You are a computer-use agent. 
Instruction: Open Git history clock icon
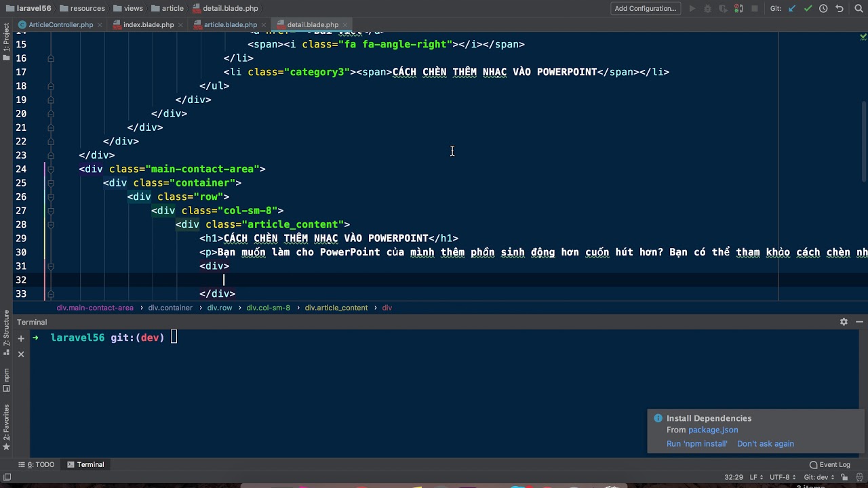click(823, 9)
